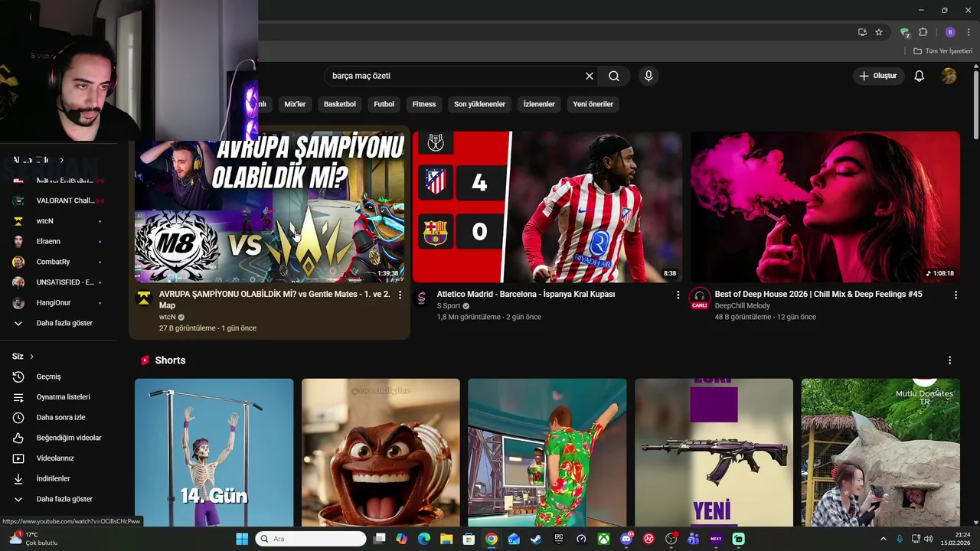Open Steam from the taskbar
Image resolution: width=980 pixels, height=551 pixels.
536,539
